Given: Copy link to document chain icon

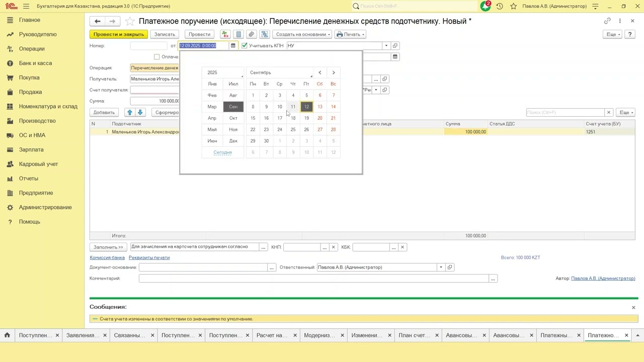Looking at the screenshot, I should pos(607,21).
